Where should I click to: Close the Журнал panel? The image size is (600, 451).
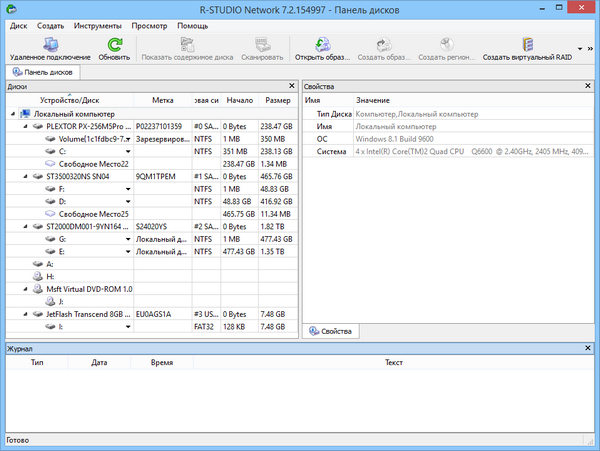pyautogui.click(x=592, y=348)
